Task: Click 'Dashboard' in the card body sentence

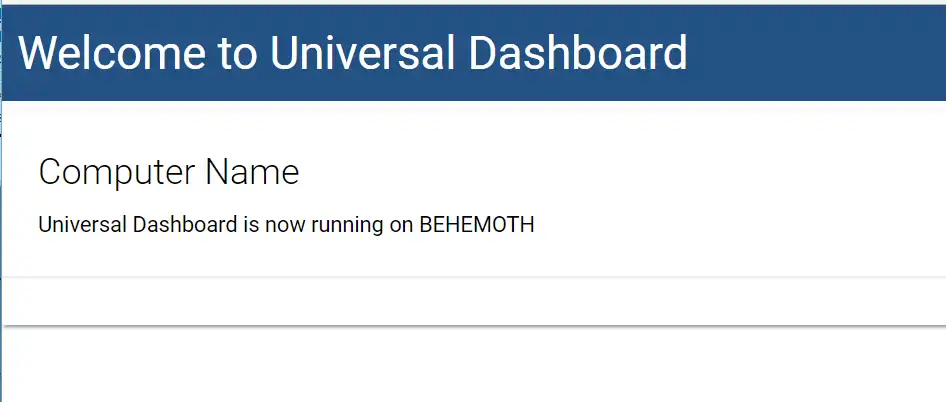Action: [x=185, y=225]
